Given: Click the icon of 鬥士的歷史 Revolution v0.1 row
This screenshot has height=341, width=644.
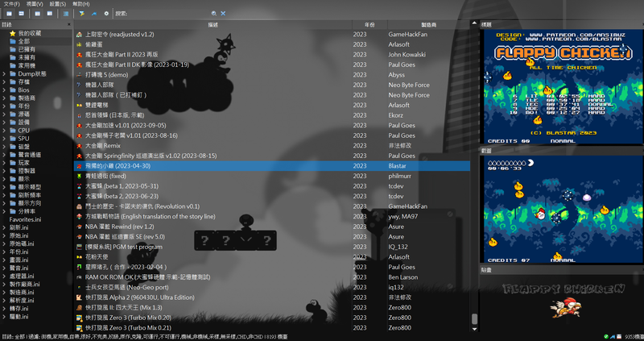Looking at the screenshot, I should click(79, 206).
